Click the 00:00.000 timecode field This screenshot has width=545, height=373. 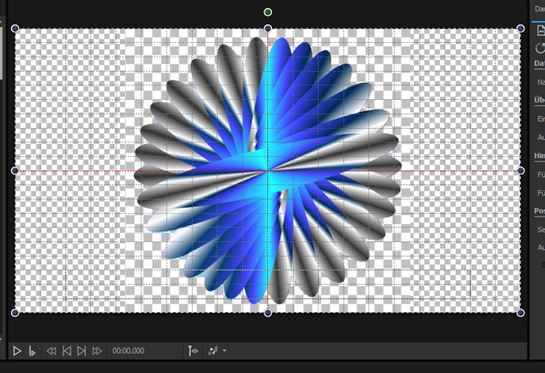click(128, 351)
